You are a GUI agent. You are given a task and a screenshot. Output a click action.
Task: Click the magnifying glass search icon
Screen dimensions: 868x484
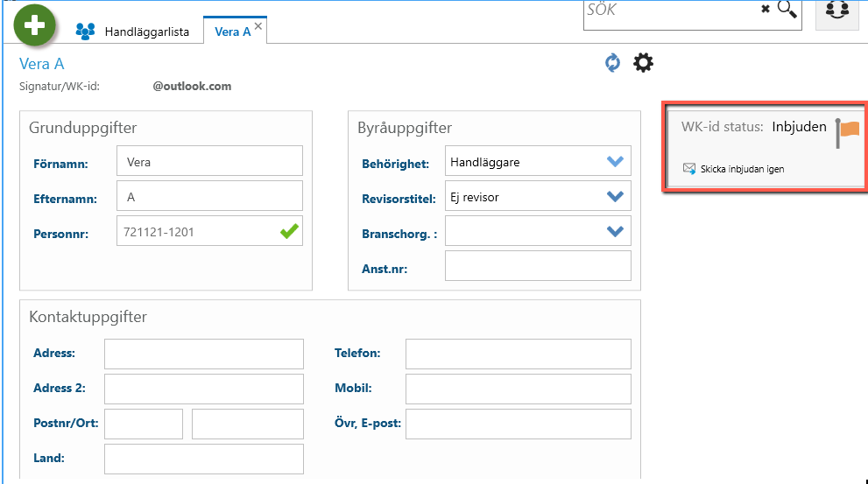click(x=787, y=9)
